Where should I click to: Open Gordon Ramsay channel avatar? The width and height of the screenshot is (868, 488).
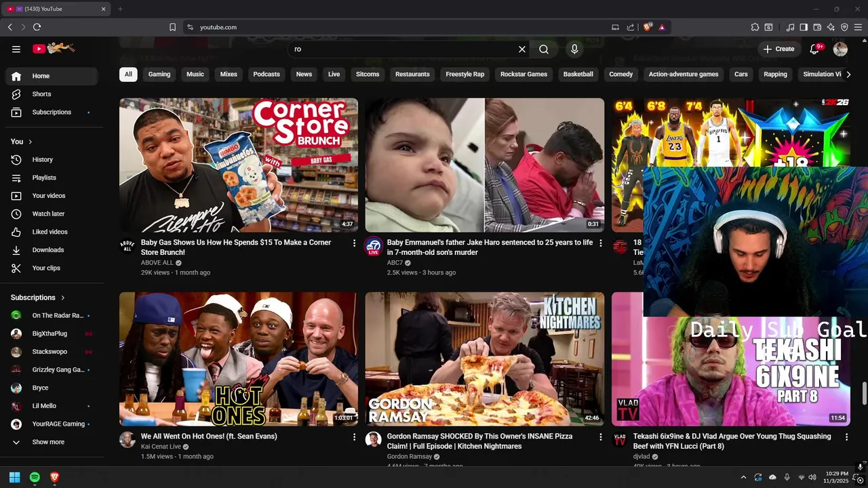coord(374,440)
